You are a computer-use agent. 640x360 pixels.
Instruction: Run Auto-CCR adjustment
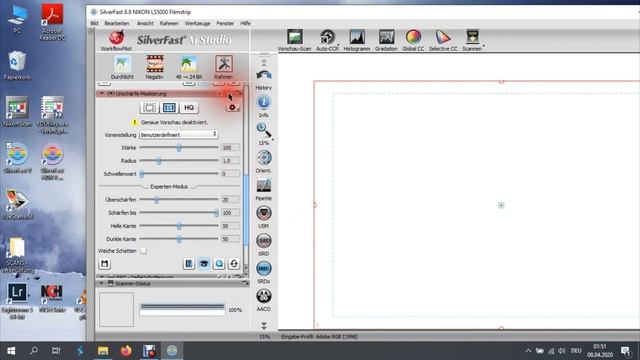327,40
